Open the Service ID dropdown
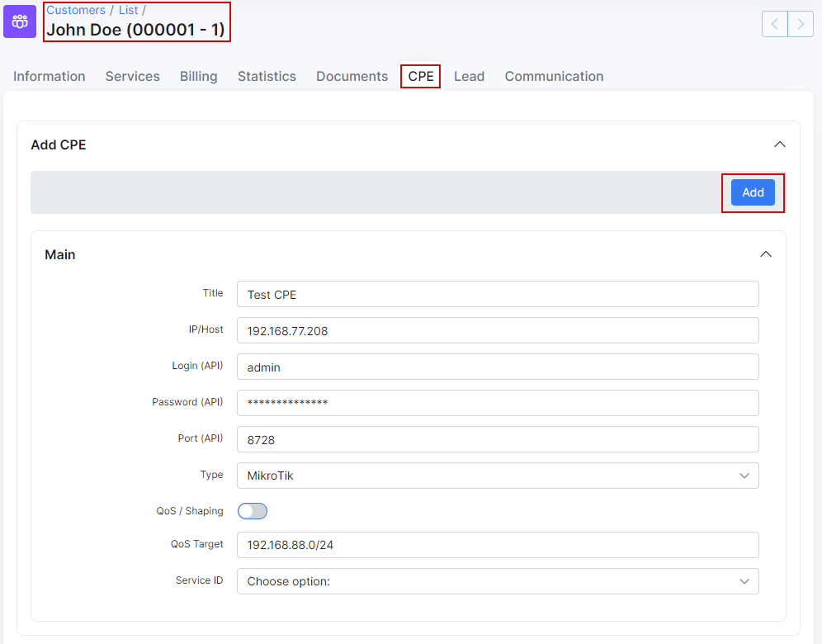This screenshot has height=644, width=822. (x=498, y=581)
